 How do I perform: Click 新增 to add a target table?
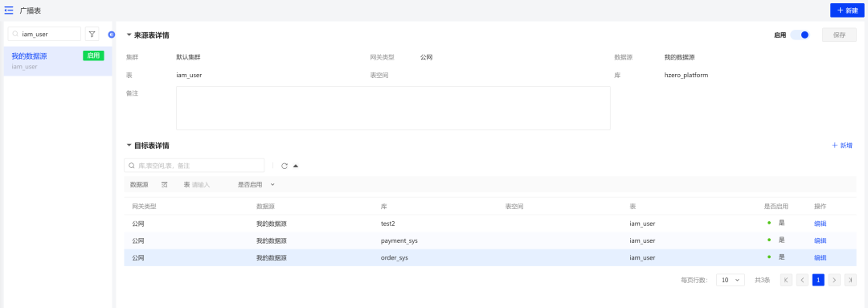click(x=842, y=146)
